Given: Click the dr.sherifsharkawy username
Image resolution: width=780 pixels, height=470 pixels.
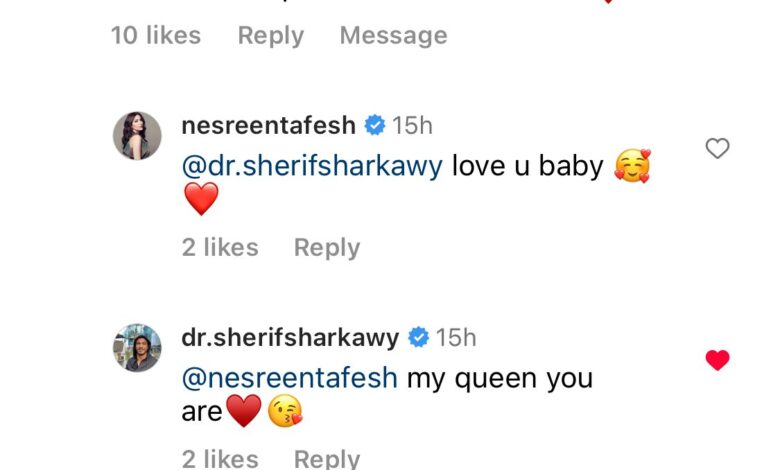Looking at the screenshot, I should [291, 338].
